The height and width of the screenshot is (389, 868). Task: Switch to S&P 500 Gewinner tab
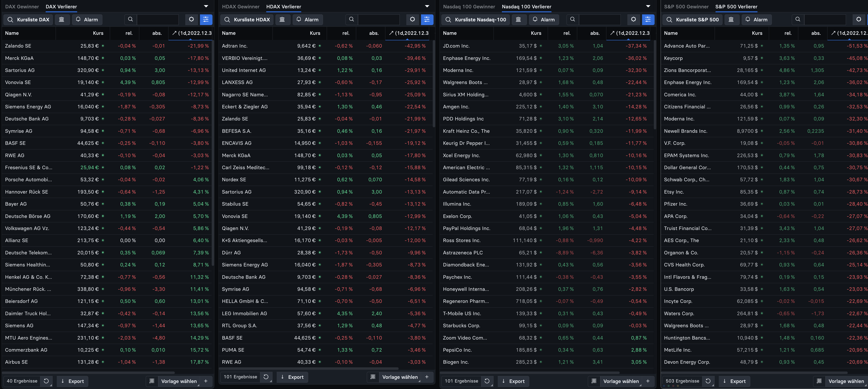click(686, 6)
